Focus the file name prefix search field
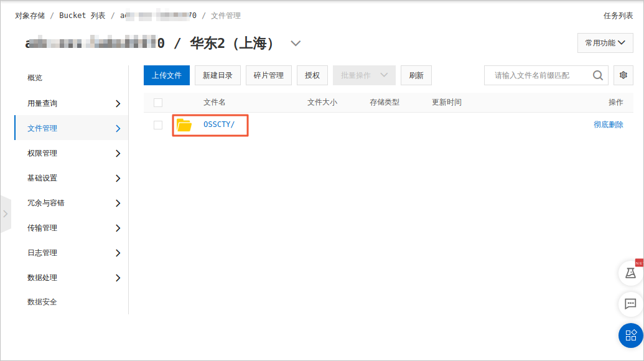Screen dimensions: 644x361 (x=538, y=75)
